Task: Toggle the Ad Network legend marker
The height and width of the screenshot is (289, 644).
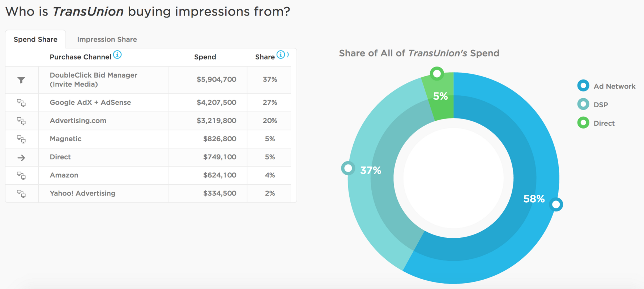Action: pyautogui.click(x=583, y=86)
